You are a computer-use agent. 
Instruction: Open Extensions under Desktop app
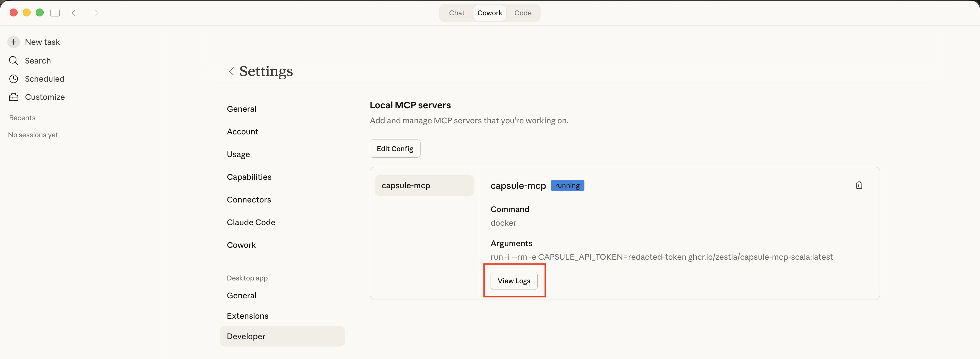247,316
